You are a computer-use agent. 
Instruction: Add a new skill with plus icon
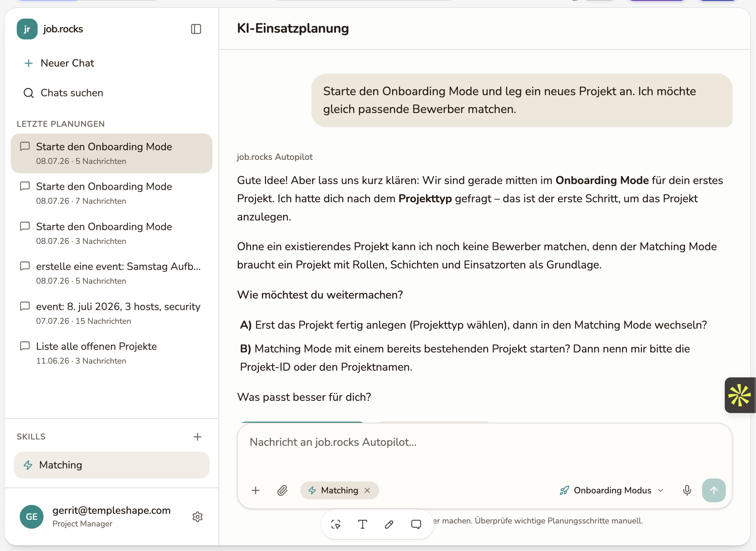(198, 437)
